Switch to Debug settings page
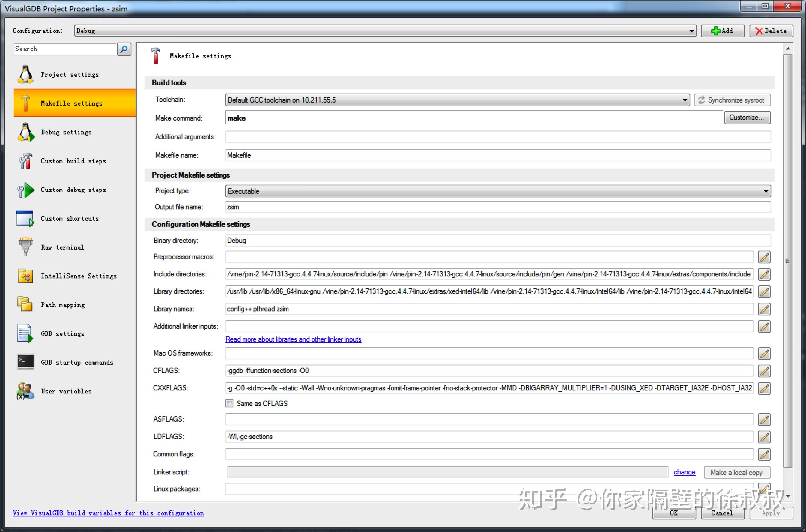The height and width of the screenshot is (532, 806). coord(66,132)
